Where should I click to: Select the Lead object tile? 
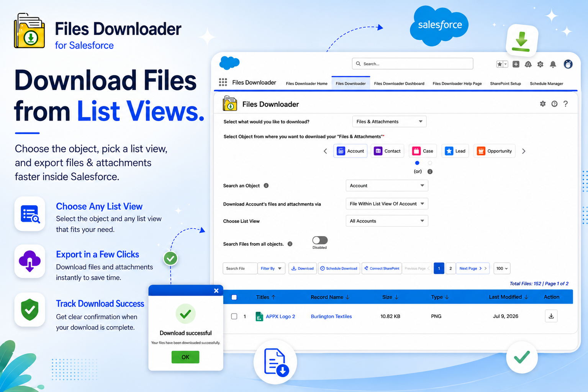pos(455,151)
